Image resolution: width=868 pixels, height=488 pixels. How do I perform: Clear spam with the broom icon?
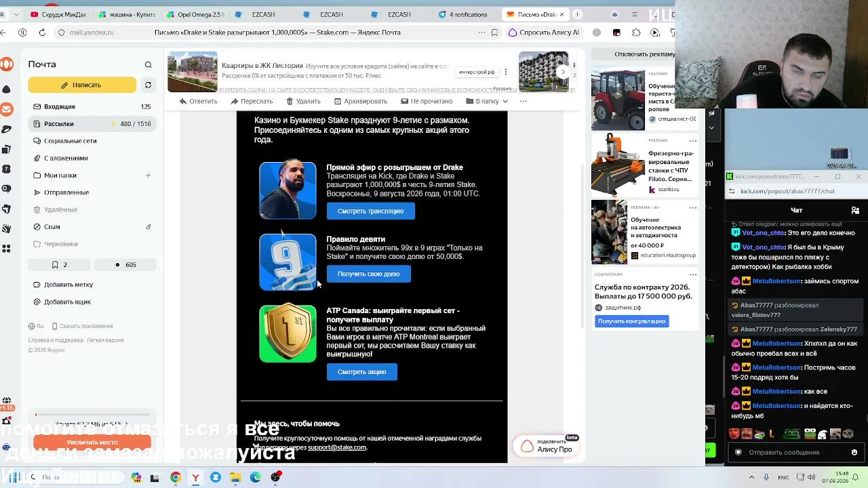pyautogui.click(x=148, y=227)
